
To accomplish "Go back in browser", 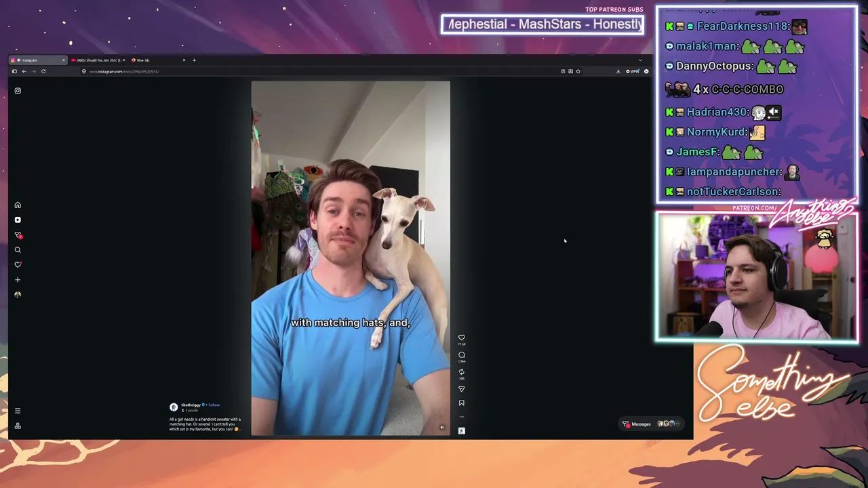I will point(24,71).
